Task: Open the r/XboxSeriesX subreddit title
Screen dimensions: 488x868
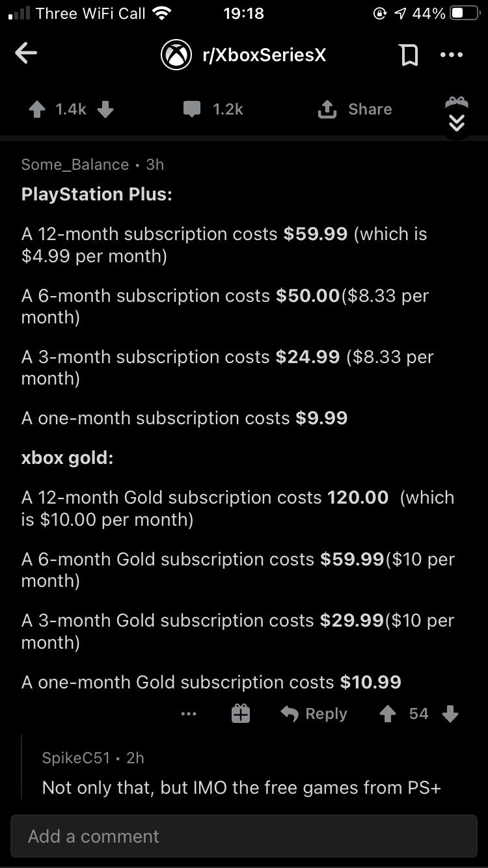Action: point(264,55)
